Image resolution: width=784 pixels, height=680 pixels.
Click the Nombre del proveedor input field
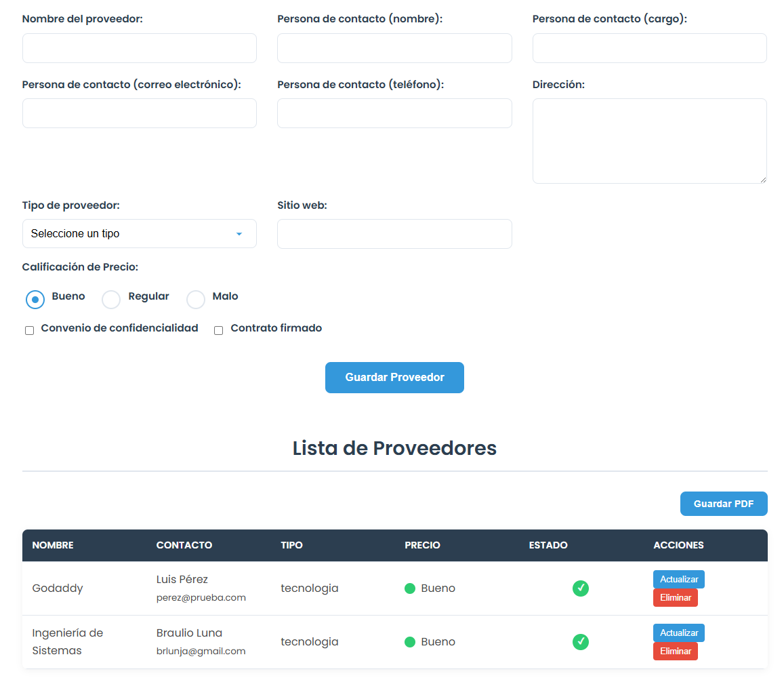[140, 48]
